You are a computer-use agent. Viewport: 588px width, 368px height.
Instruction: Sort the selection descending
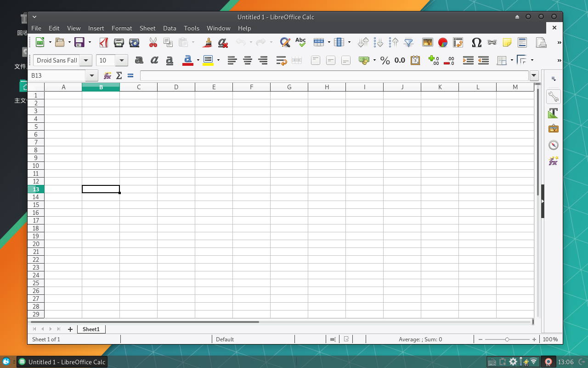pos(394,42)
